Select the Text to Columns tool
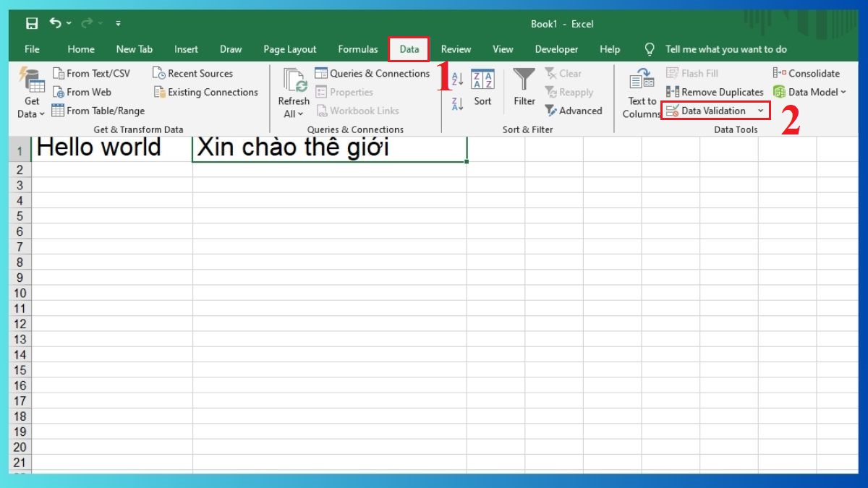Viewport: 868px width, 488px height. coord(642,93)
